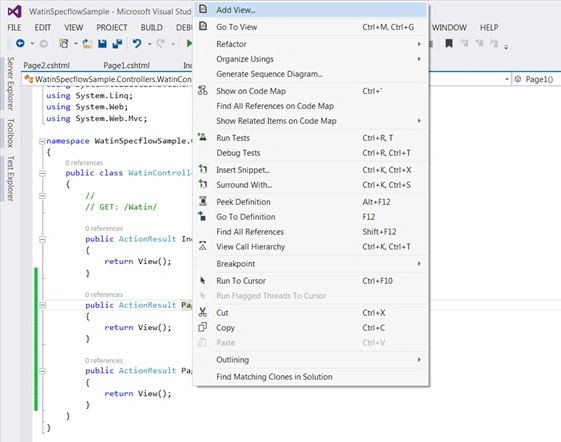Collapse the WatinController class outline box
The width and height of the screenshot is (561, 442).
click(42, 174)
